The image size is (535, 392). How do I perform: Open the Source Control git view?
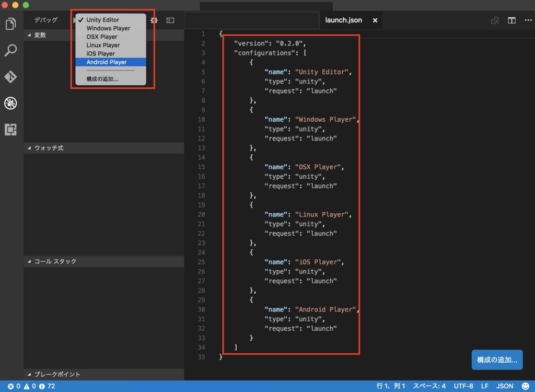[x=10, y=77]
